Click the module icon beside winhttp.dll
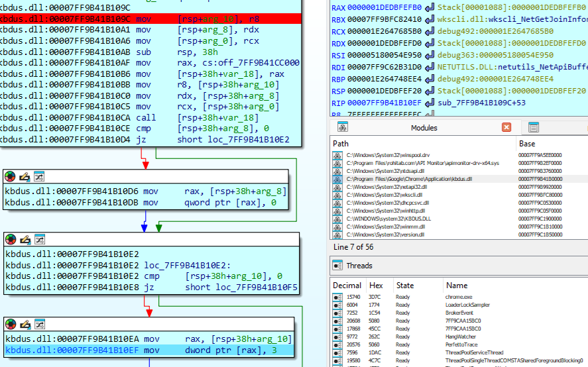The width and height of the screenshot is (588, 367). click(x=338, y=211)
